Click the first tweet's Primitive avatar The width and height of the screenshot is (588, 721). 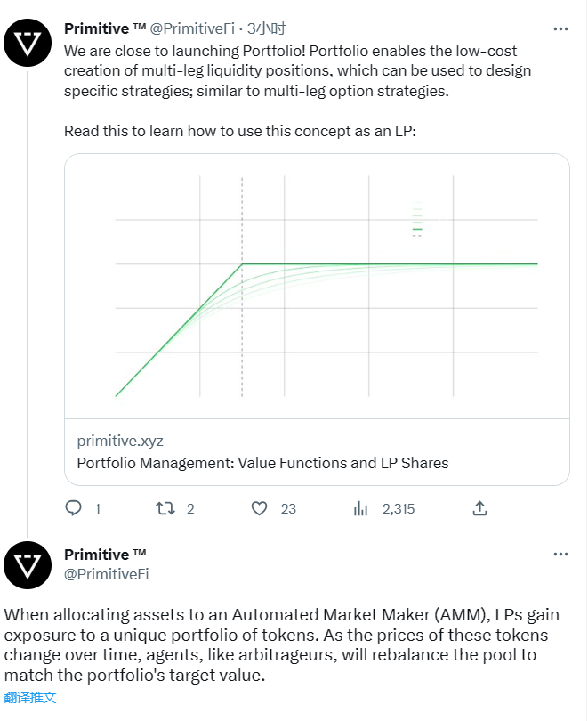[x=28, y=43]
